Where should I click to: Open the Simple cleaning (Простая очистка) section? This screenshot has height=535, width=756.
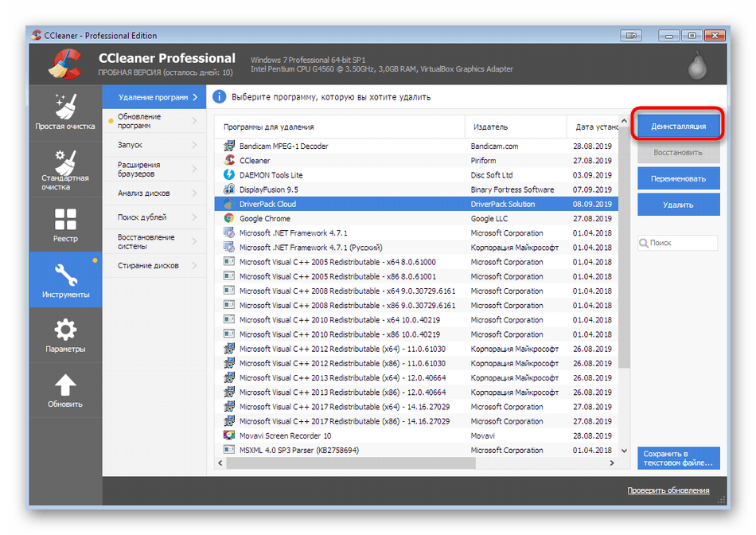pos(65,112)
